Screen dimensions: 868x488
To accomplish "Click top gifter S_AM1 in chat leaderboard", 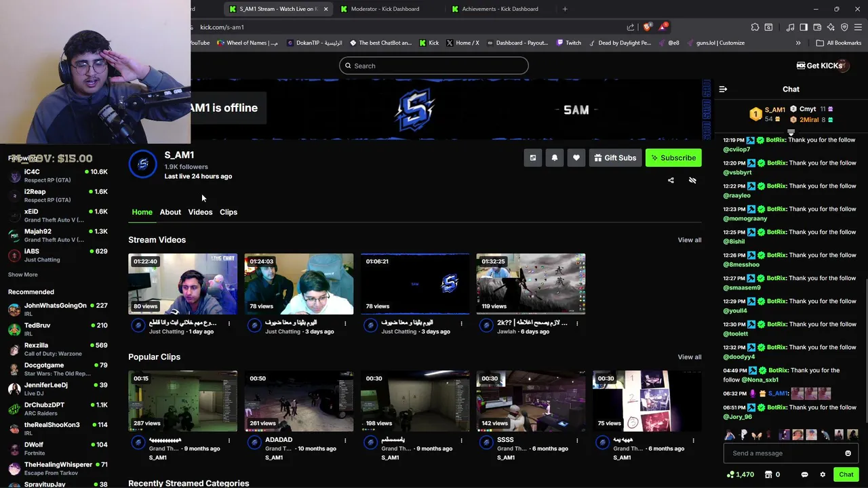I will click(767, 114).
